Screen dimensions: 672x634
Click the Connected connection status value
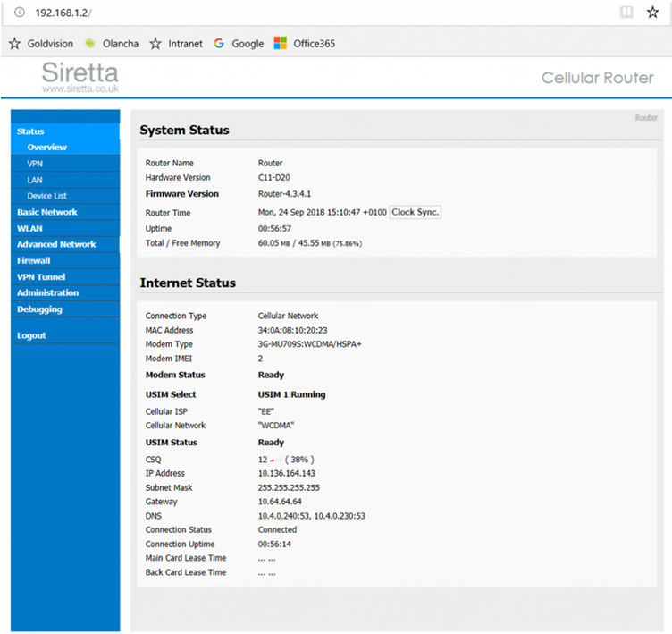point(277,529)
